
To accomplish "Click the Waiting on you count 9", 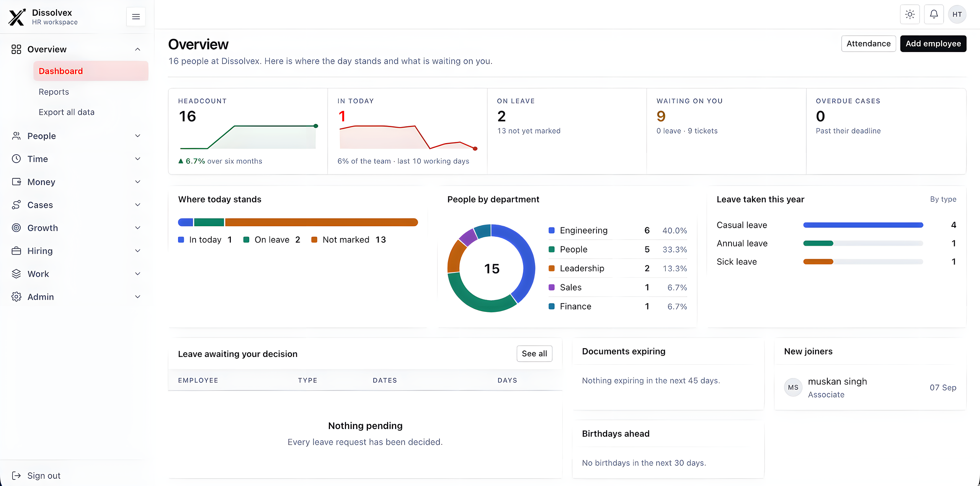I will point(661,116).
